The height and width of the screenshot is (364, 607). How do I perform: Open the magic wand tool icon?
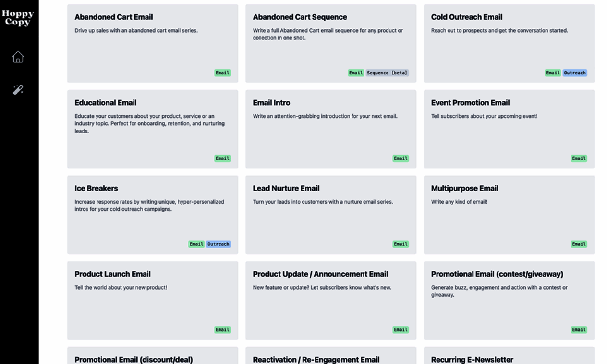(18, 90)
